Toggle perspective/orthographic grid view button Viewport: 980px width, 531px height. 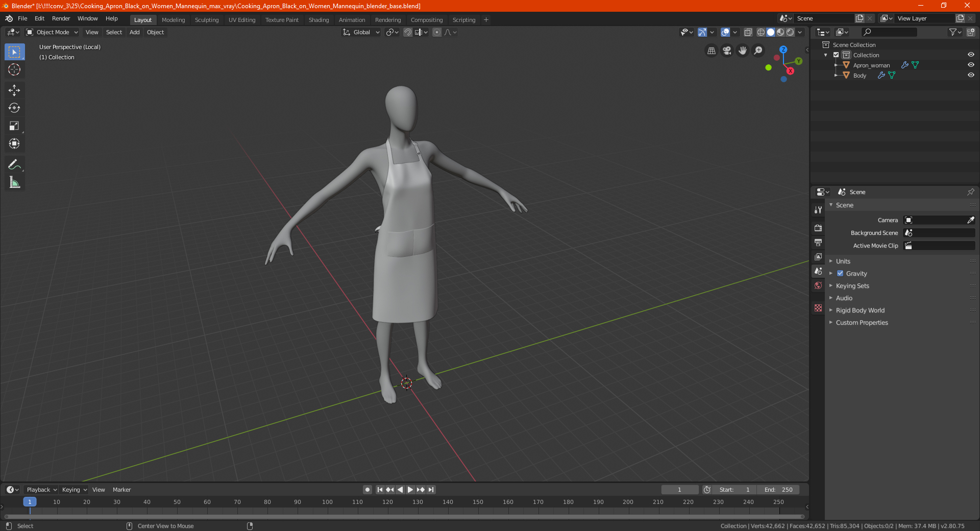click(711, 51)
